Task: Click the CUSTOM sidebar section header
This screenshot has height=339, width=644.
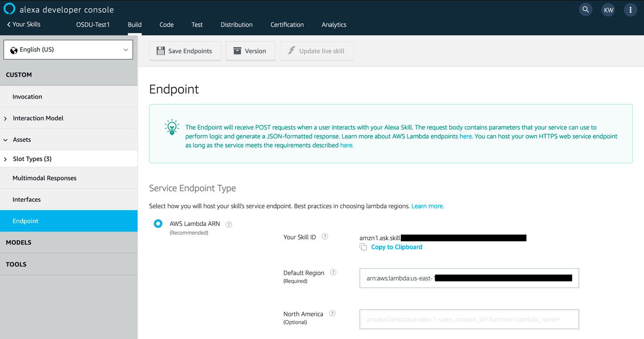Action: point(69,75)
